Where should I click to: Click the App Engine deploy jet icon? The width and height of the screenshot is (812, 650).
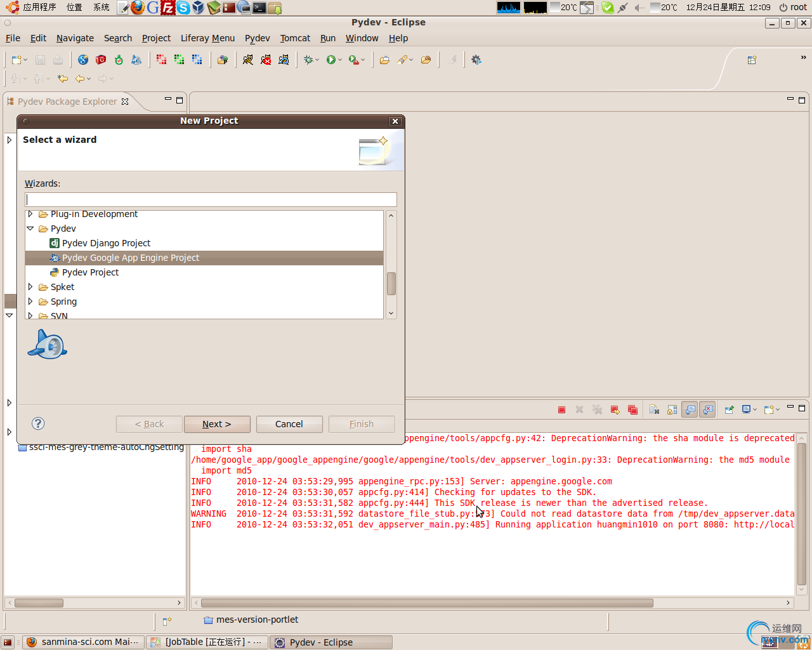coord(136,60)
